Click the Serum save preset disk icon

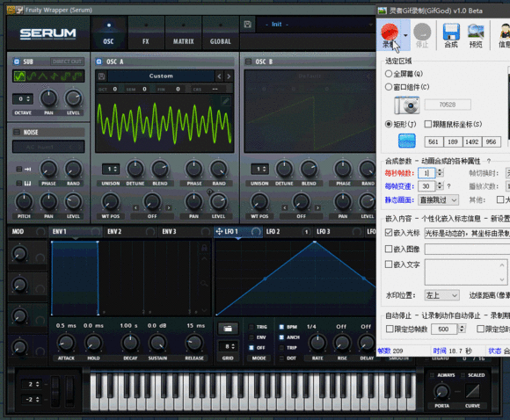pos(247,25)
